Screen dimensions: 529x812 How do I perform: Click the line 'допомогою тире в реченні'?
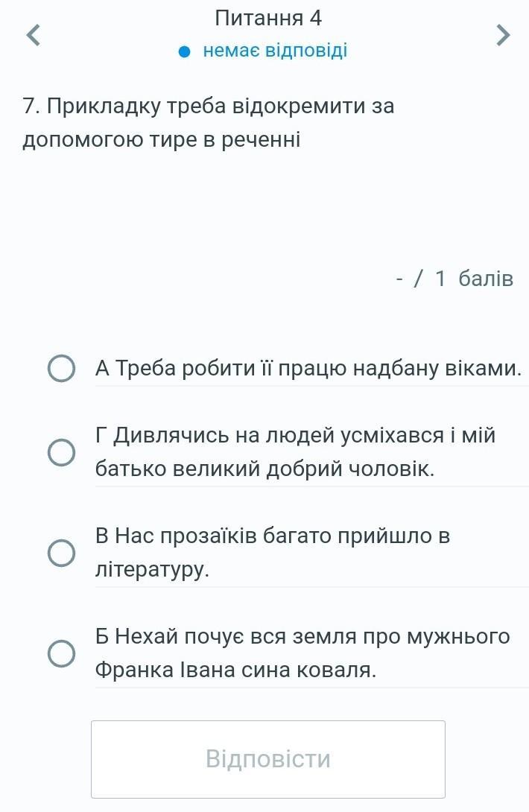pyautogui.click(x=162, y=139)
